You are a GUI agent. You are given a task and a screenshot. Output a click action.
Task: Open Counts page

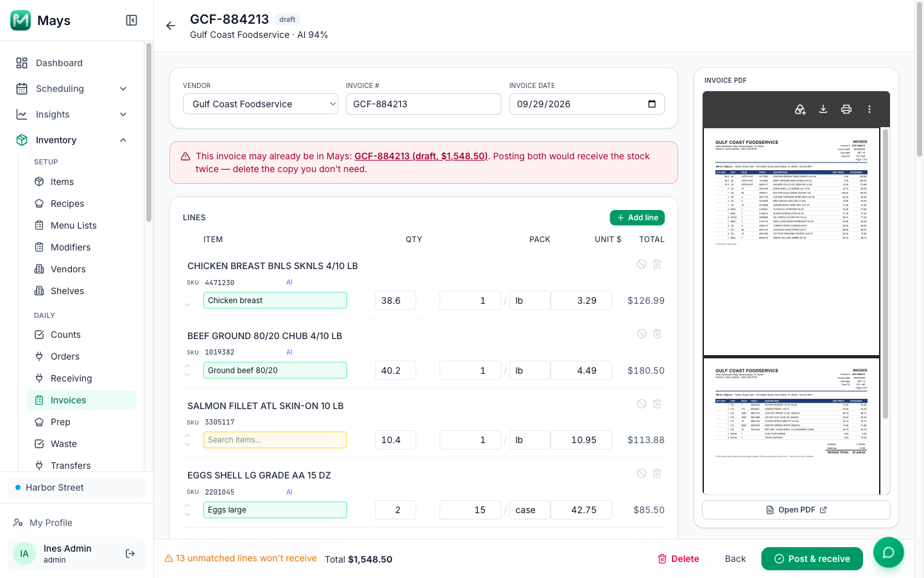(x=81, y=335)
